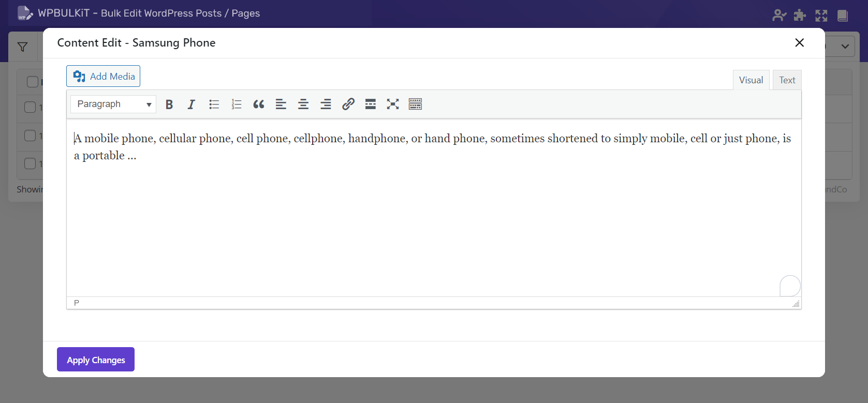This screenshot has width=868, height=403.
Task: Insert a bulleted list
Action: (214, 105)
